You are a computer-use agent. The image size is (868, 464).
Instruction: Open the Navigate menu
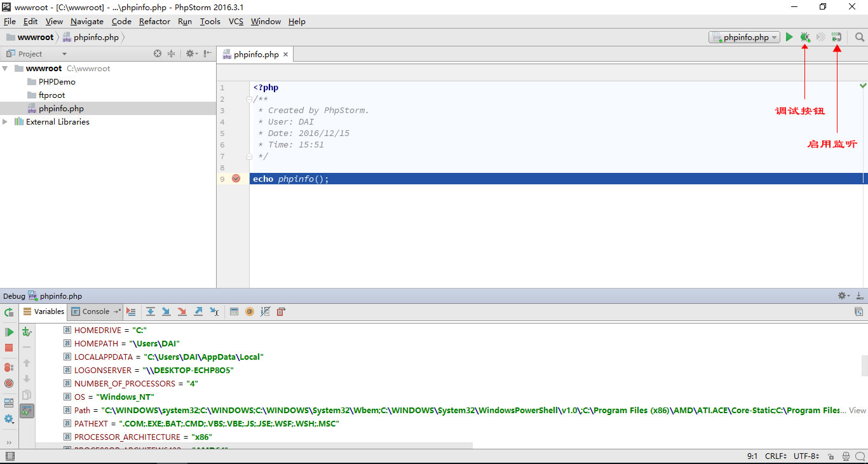coord(87,21)
